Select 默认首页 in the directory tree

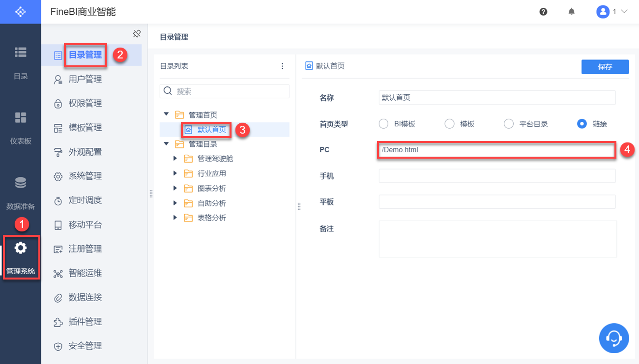pos(211,130)
